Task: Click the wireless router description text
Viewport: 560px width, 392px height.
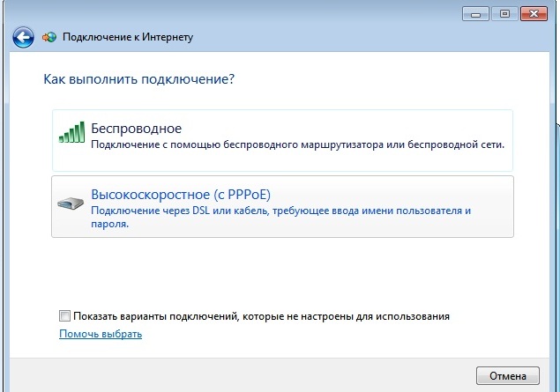Action: pos(298,144)
